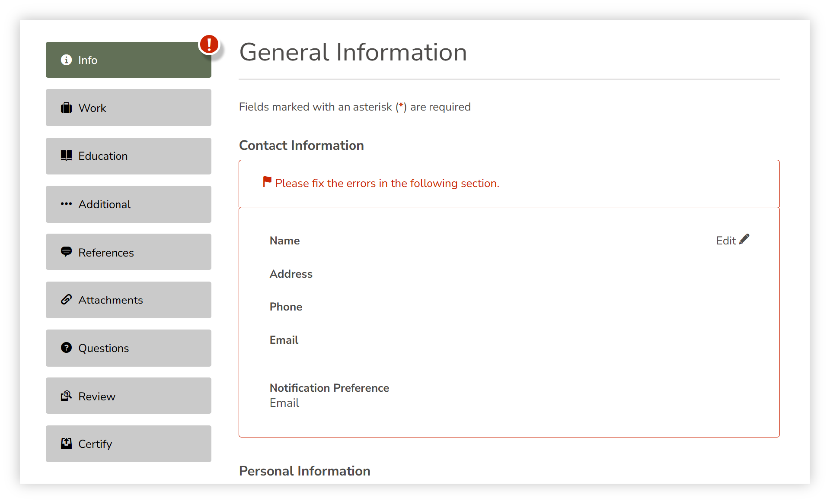Click the pencil icon next to Edit
Screen dimensions: 830x504
744,239
